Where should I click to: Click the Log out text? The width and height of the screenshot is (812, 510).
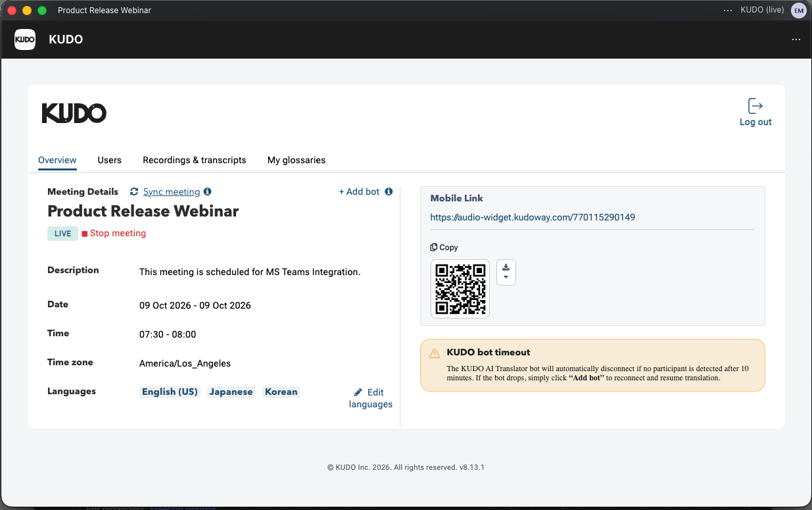755,122
